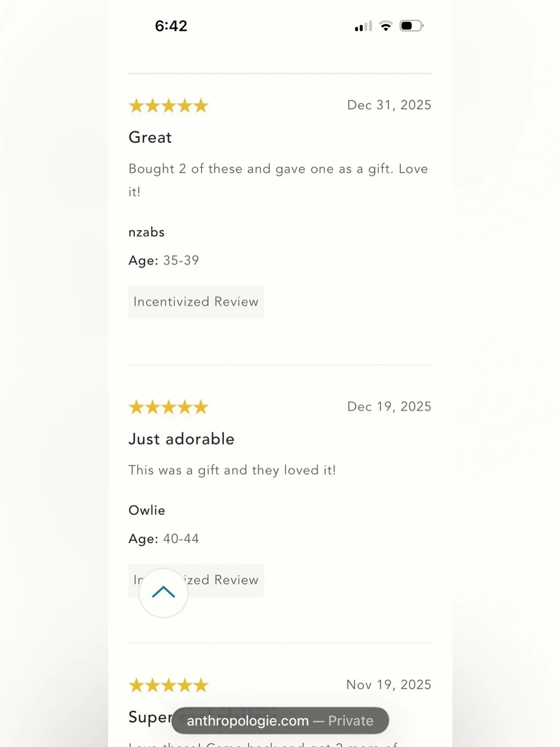The width and height of the screenshot is (560, 747).
Task: Tap the five-star rating on Great review
Action: pyautogui.click(x=169, y=105)
